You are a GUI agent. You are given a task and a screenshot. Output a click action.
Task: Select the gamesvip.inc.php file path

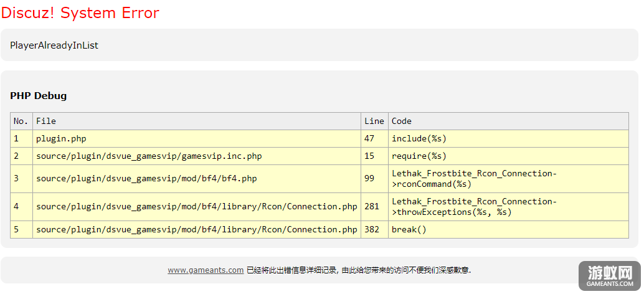(197, 156)
